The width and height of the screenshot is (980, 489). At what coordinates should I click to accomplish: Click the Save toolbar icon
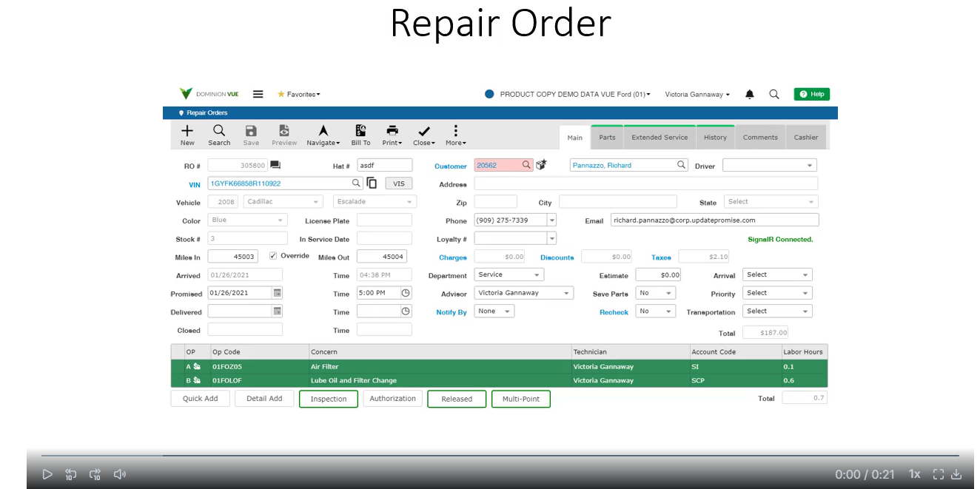pos(251,135)
